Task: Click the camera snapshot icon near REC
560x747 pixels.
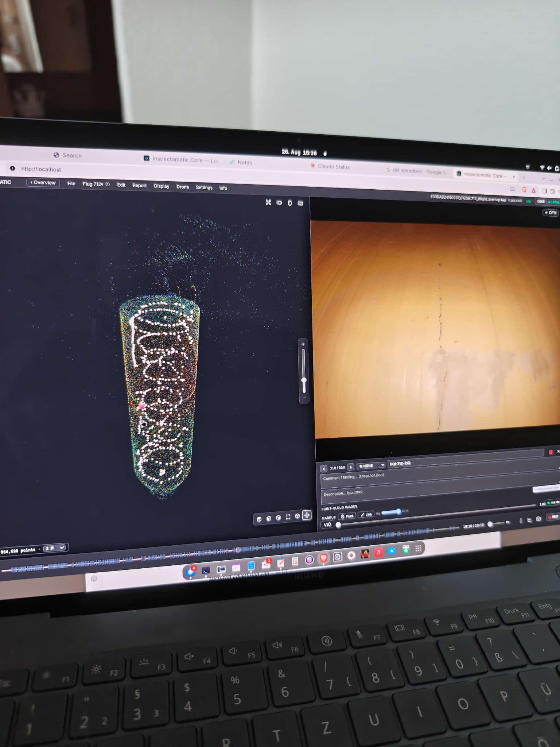Action: tap(538, 519)
